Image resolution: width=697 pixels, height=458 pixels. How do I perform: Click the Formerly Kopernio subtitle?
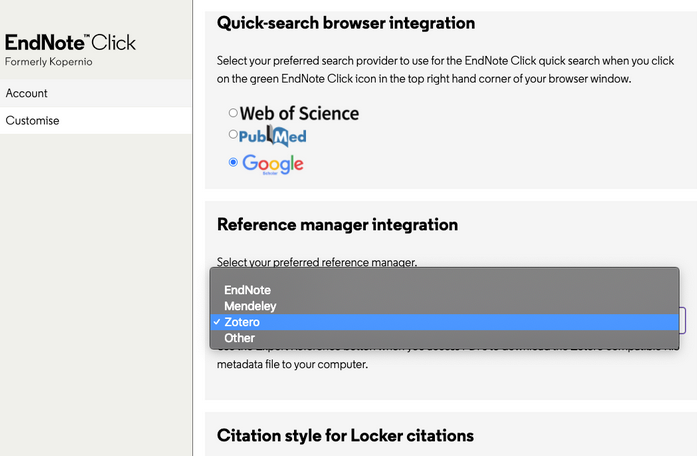click(x=48, y=62)
